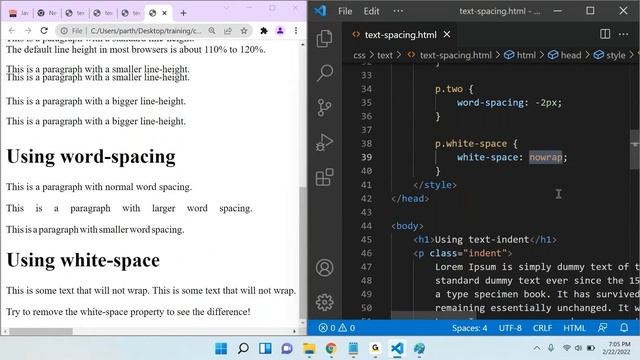Open the Explorer view in VS Code
The height and width of the screenshot is (360, 640).
324,38
